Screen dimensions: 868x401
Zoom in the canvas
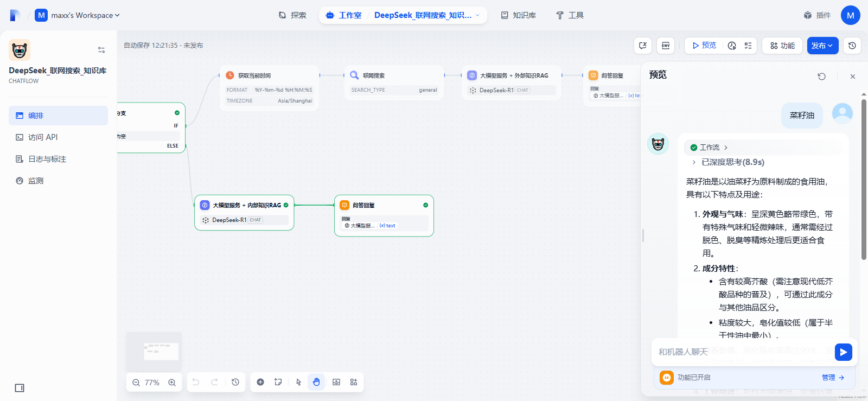pyautogui.click(x=172, y=383)
